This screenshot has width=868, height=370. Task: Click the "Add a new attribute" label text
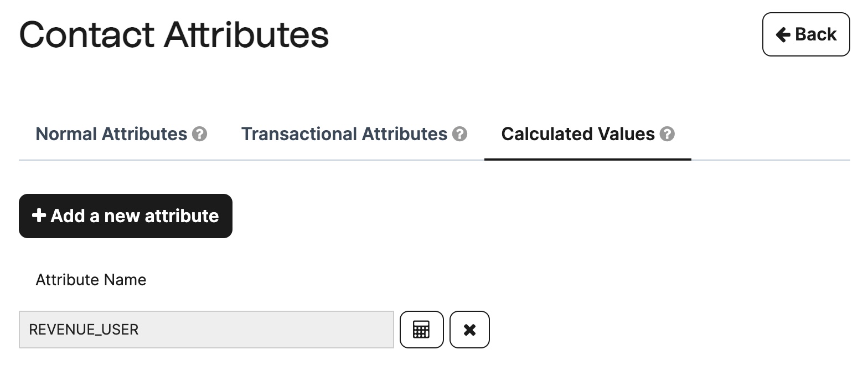(x=135, y=216)
